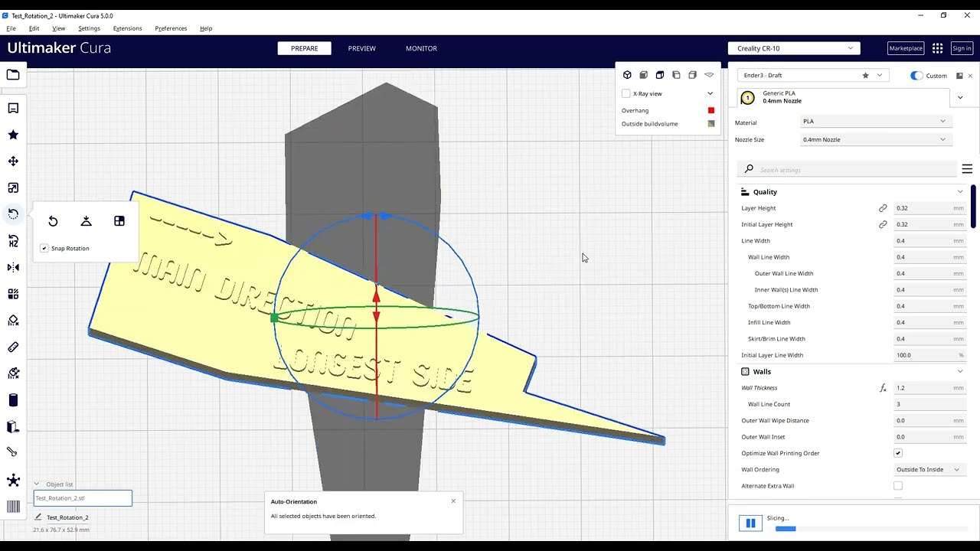Edit the Test_Rotation_2.stl name field

click(x=83, y=498)
